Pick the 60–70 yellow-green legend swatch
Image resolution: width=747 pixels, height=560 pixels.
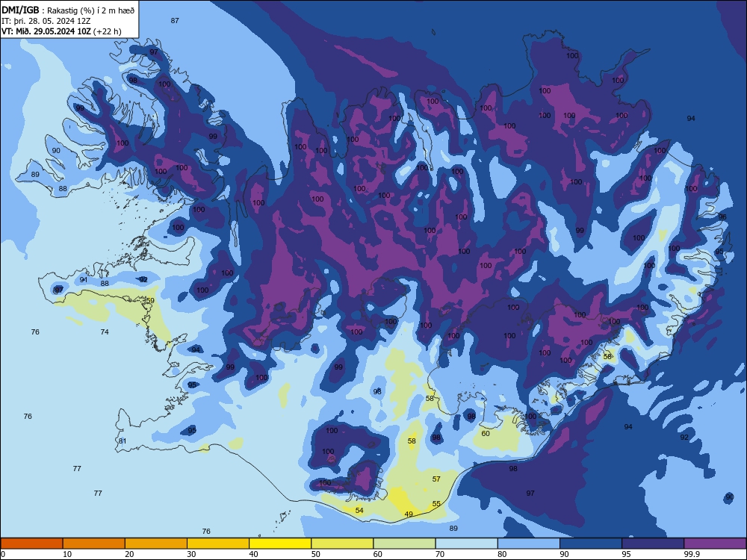pyautogui.click(x=404, y=544)
